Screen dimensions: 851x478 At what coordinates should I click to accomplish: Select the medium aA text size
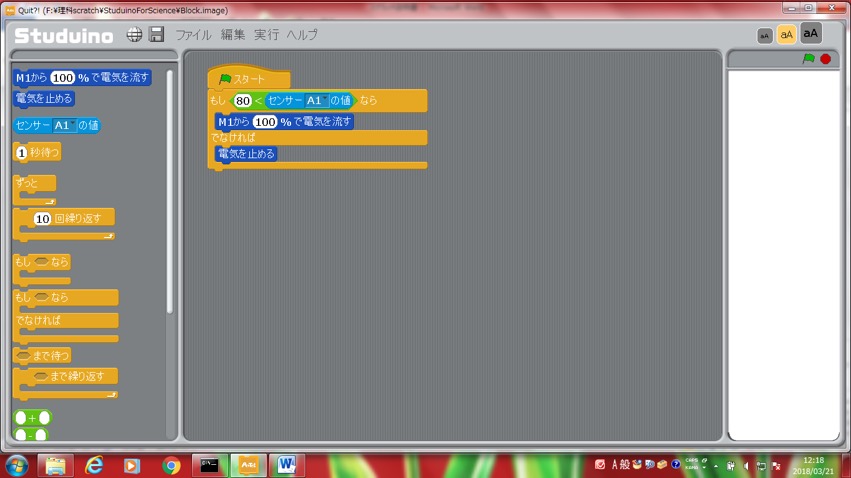[x=786, y=35]
